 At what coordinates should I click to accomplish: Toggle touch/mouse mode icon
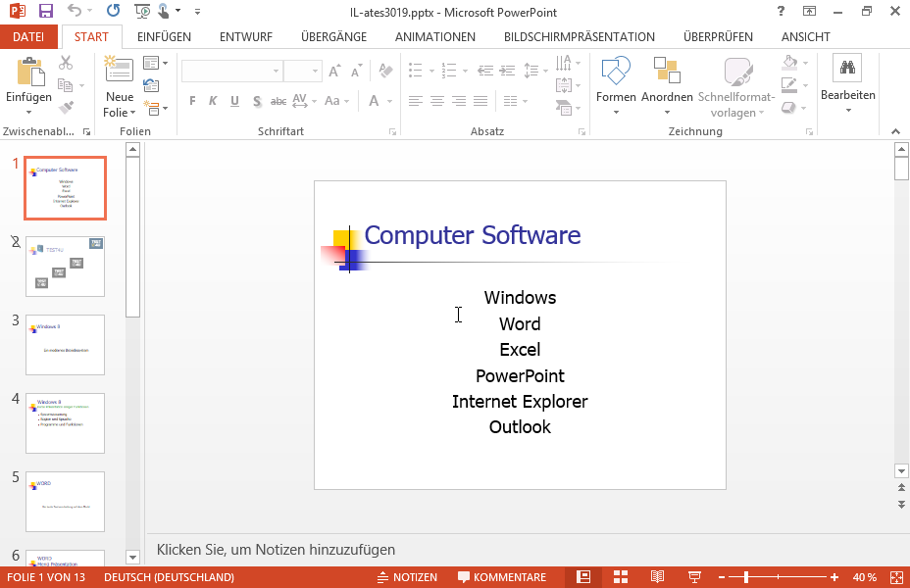pyautogui.click(x=164, y=11)
